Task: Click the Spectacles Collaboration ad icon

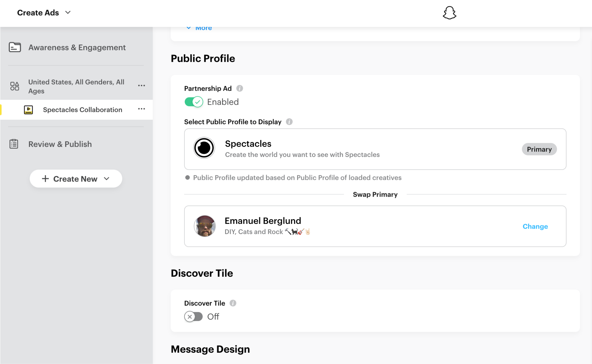Action: (x=28, y=110)
